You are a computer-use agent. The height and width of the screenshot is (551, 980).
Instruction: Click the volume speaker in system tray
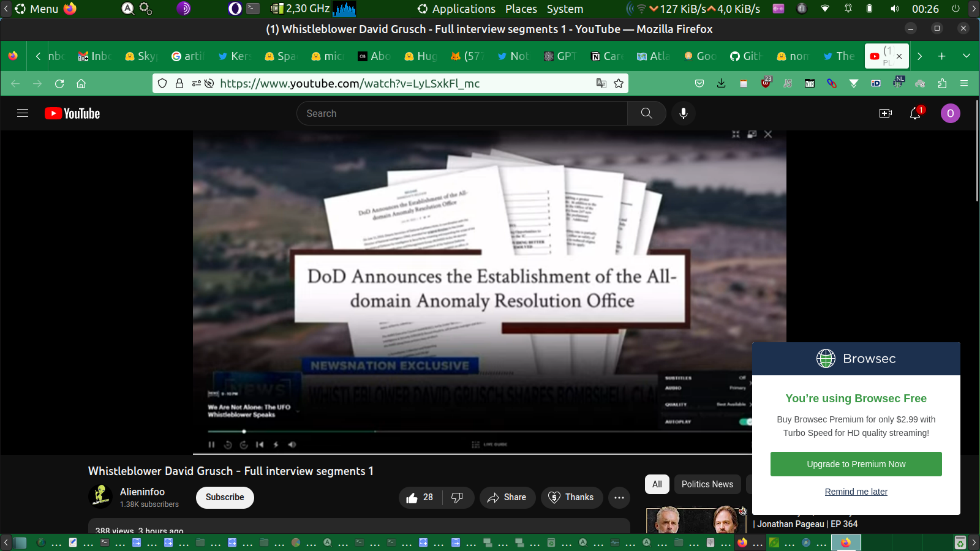tap(895, 9)
